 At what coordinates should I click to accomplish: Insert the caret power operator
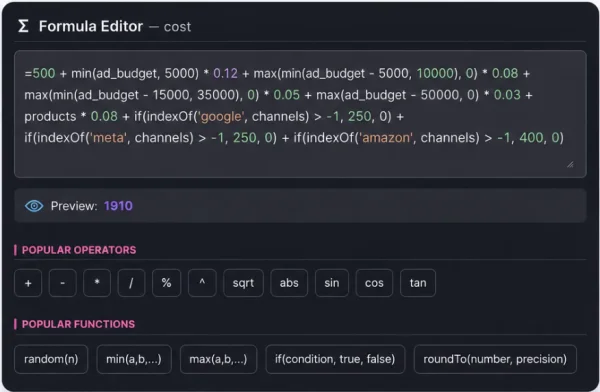(202, 283)
